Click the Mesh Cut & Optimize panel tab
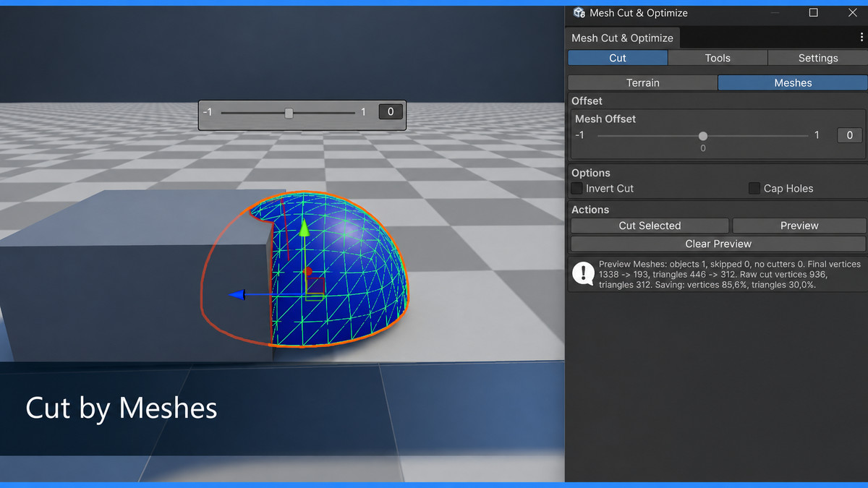 pyautogui.click(x=622, y=38)
